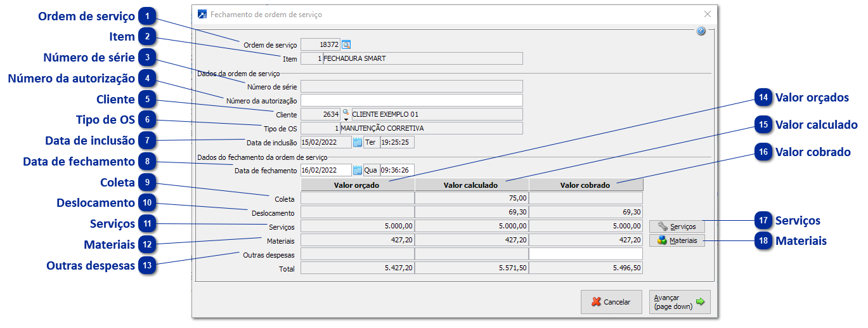The height and width of the screenshot is (328, 868).
Task: Click Outras despesas Valor calculado cell
Action: point(472,254)
